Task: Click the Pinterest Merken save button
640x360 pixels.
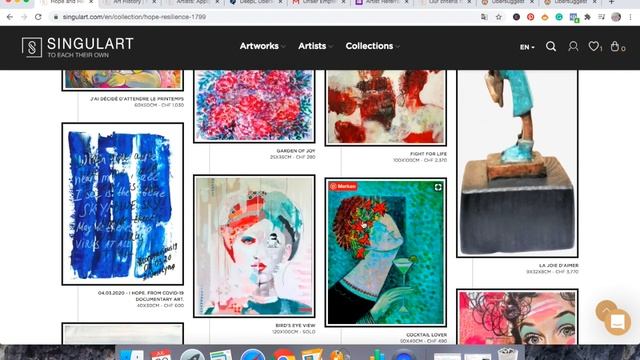Action: tap(343, 187)
